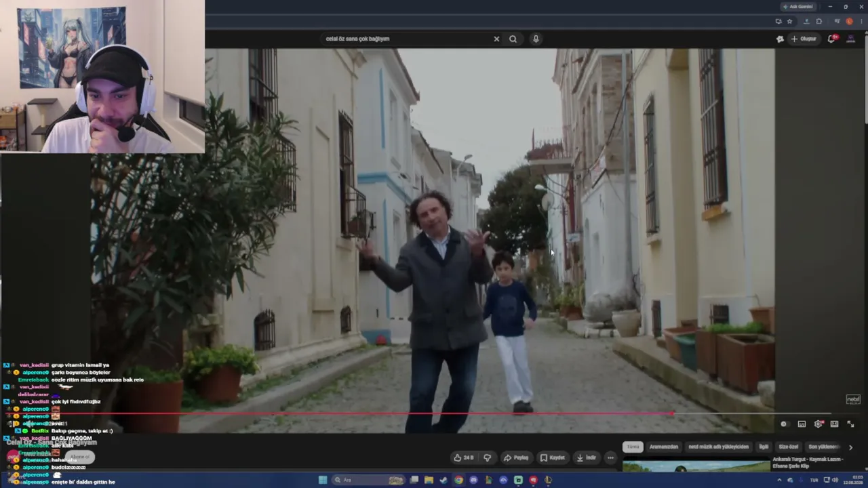Clear the YouTube search box text
This screenshot has width=868, height=488.
pyautogui.click(x=496, y=39)
